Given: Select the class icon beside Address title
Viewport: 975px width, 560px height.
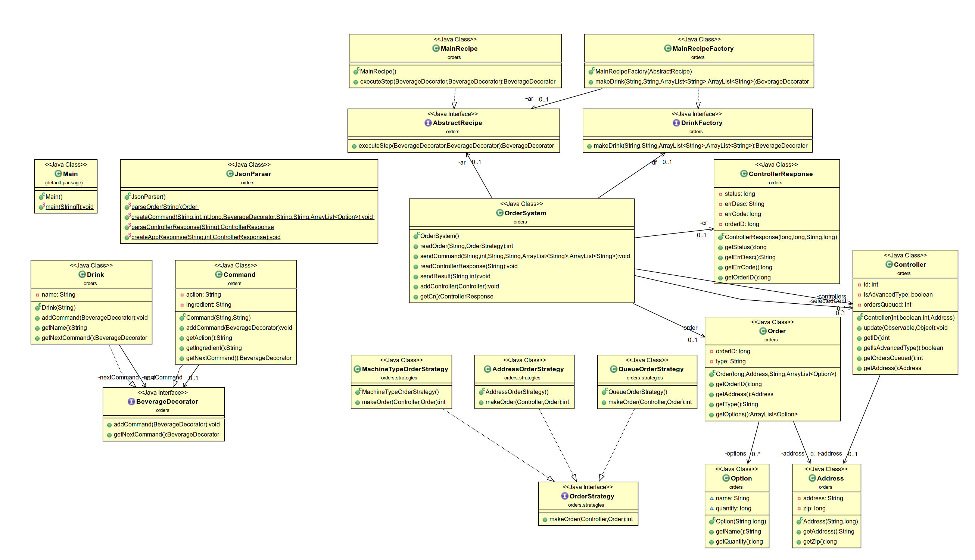Looking at the screenshot, I should coord(812,478).
